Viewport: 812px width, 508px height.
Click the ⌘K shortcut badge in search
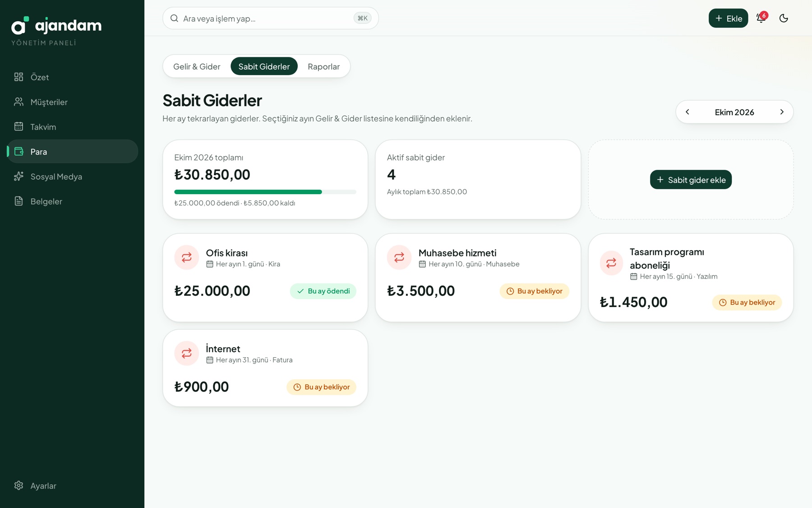click(x=362, y=19)
